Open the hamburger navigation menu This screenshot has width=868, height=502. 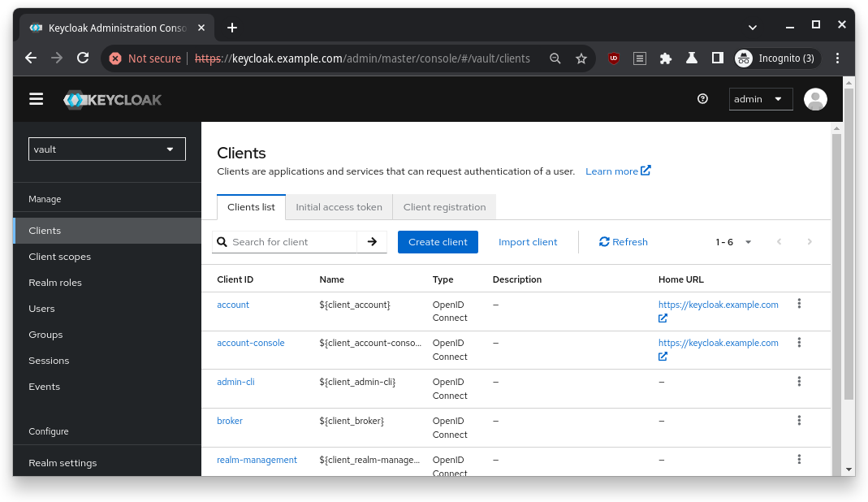36,99
